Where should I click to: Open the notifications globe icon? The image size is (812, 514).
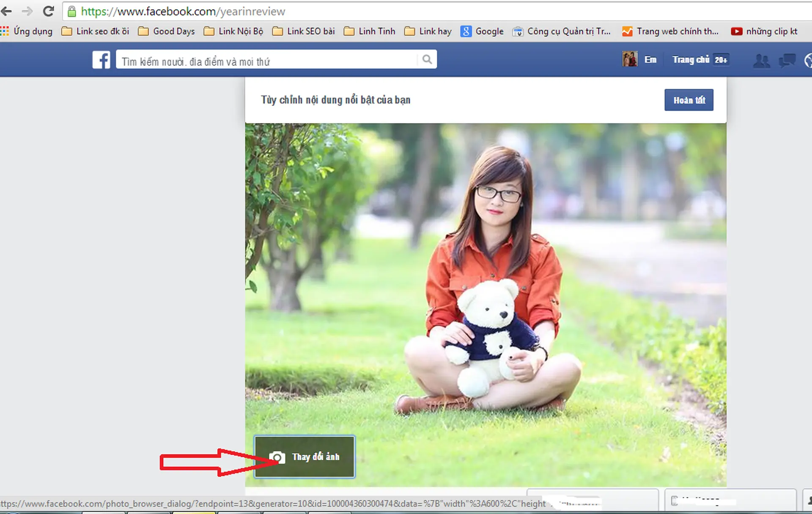pyautogui.click(x=808, y=60)
